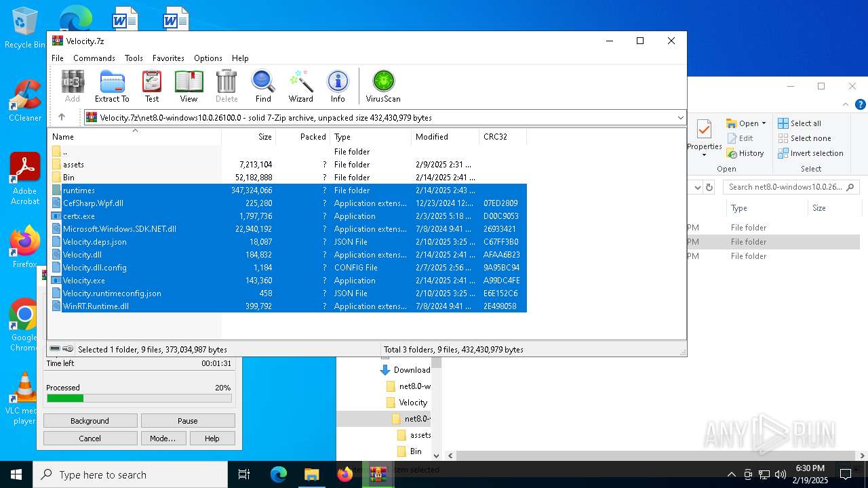The height and width of the screenshot is (488, 868).
Task: Select Velocity.dll file
Action: click(288, 255)
